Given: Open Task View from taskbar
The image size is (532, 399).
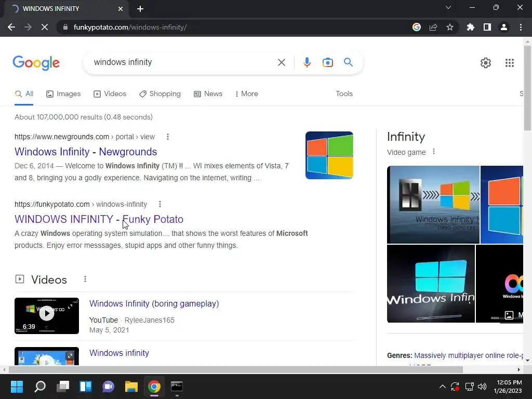Looking at the screenshot, I should point(63,387).
